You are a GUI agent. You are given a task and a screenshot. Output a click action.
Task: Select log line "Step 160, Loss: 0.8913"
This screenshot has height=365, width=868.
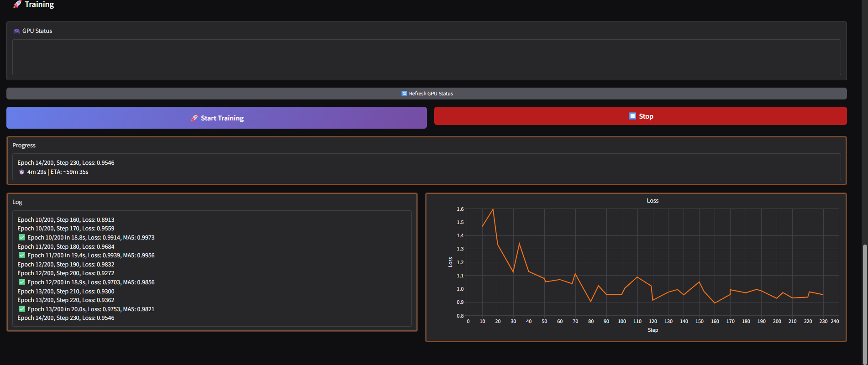pos(66,219)
